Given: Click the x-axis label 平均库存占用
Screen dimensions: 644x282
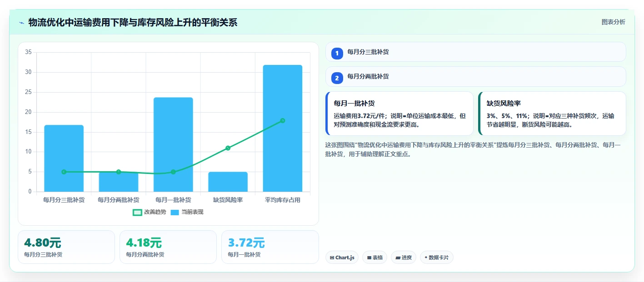Looking at the screenshot, I should 282,200.
